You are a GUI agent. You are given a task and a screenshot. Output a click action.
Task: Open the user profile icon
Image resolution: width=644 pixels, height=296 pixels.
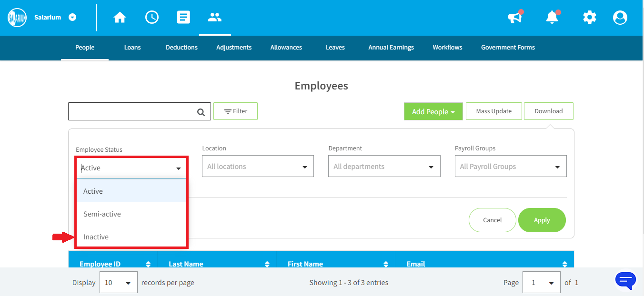pos(620,18)
